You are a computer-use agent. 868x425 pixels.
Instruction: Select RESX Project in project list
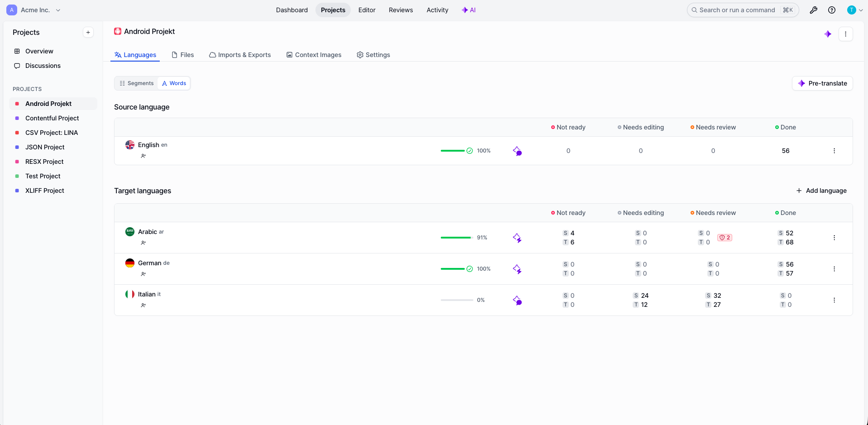[53, 162]
